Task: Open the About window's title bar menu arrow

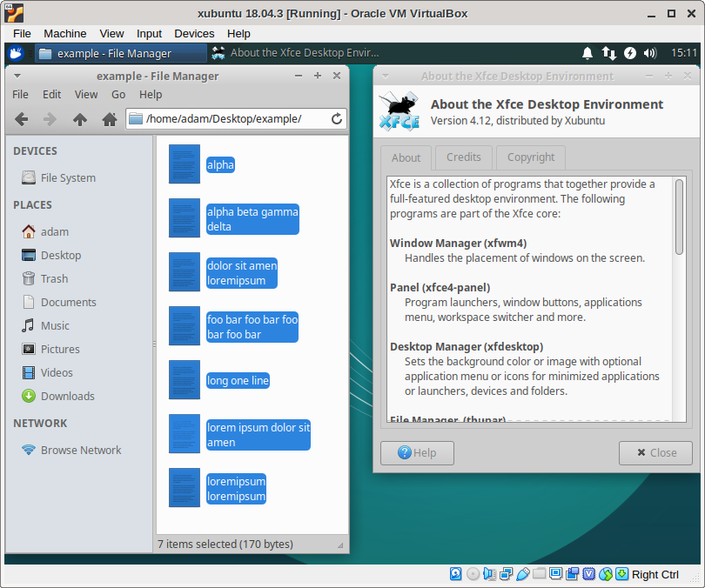Action: 386,76
